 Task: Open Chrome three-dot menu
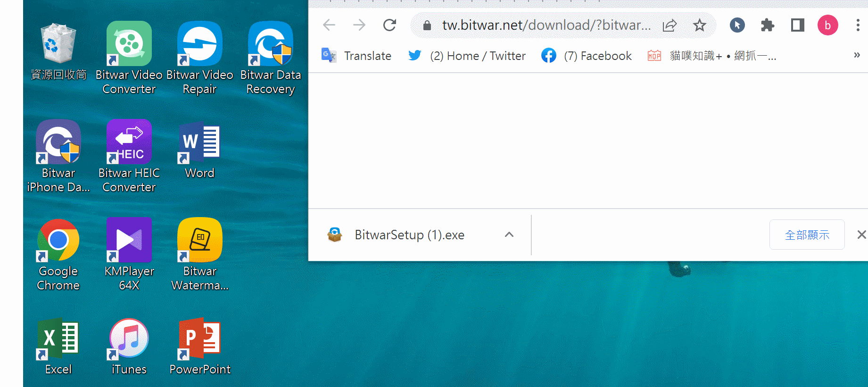pyautogui.click(x=858, y=25)
